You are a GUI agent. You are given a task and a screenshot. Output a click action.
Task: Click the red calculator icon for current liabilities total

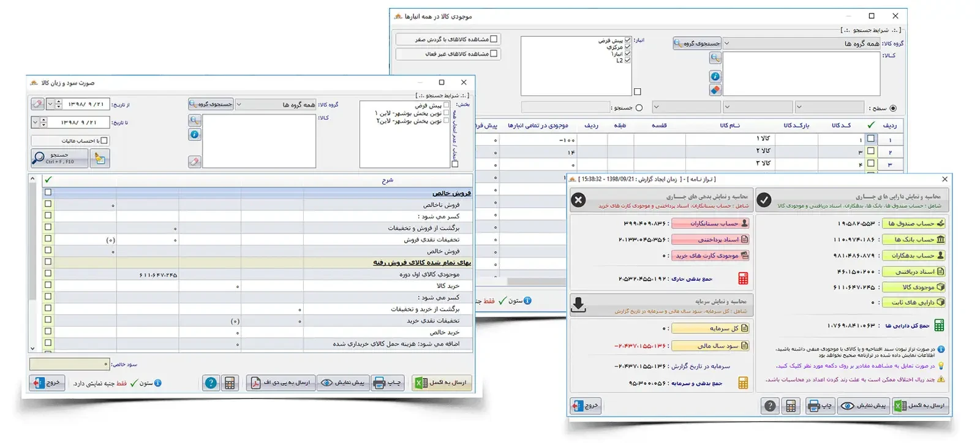coord(743,279)
